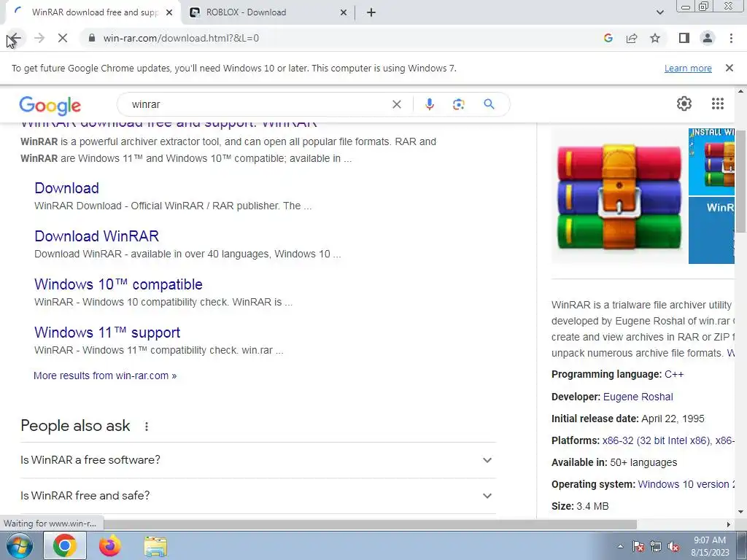Open the Chrome profile avatar menu
This screenshot has width=747, height=560.
tap(708, 38)
